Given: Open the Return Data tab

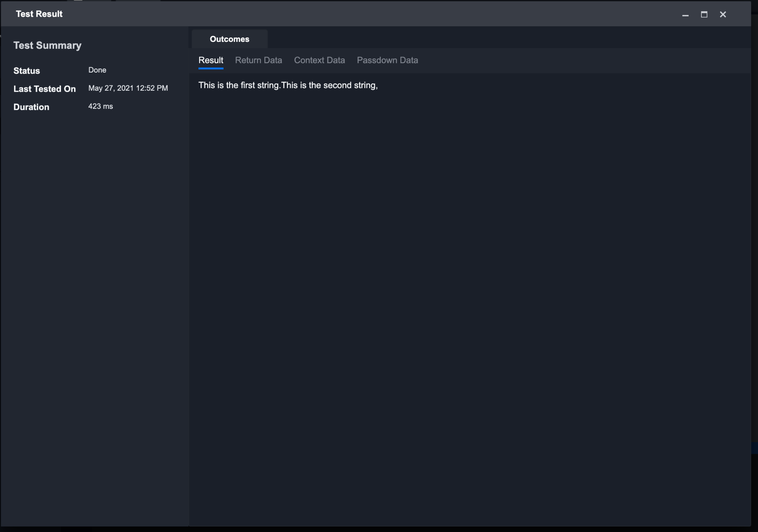Looking at the screenshot, I should click(258, 60).
